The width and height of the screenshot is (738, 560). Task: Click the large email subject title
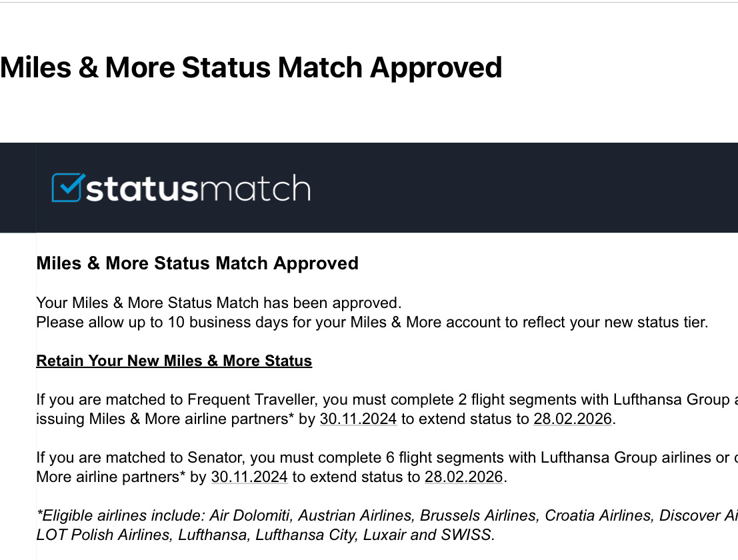[251, 68]
